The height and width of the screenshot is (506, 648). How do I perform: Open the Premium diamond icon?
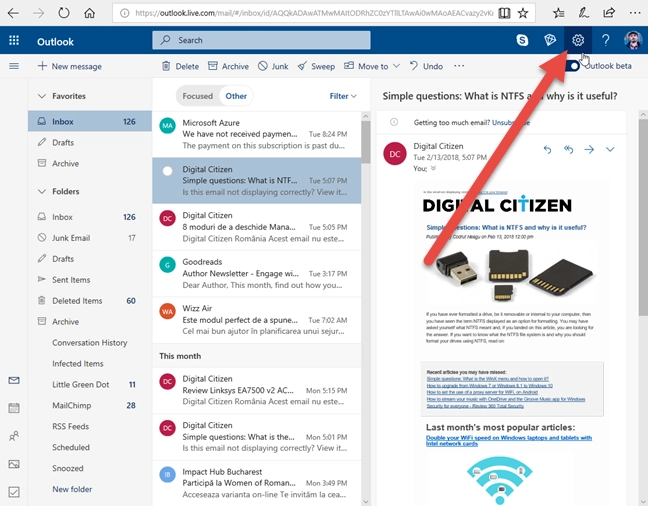pyautogui.click(x=550, y=40)
